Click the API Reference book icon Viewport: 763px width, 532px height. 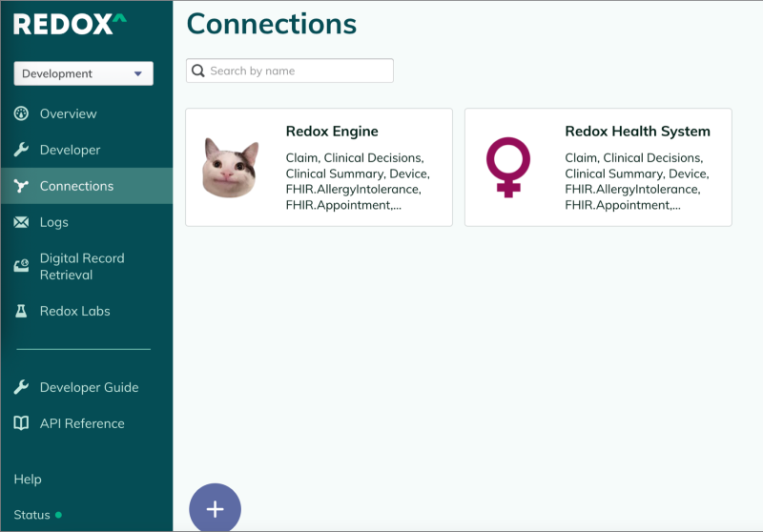click(x=21, y=423)
